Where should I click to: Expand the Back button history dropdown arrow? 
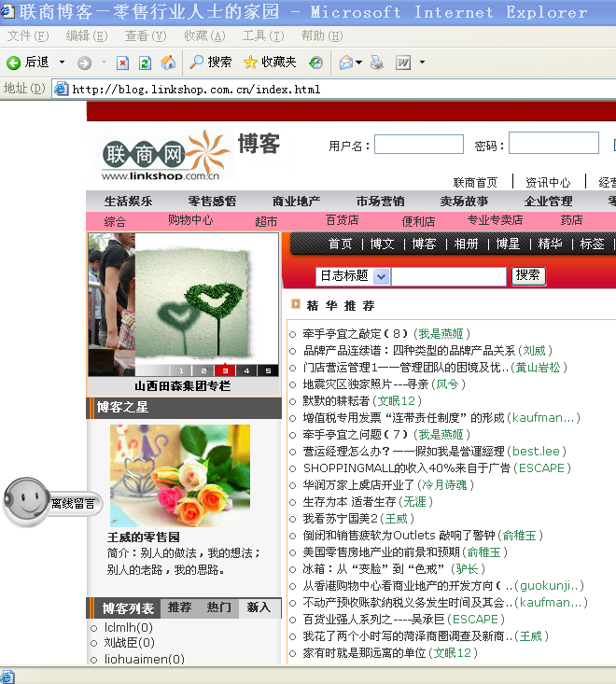pyautogui.click(x=62, y=63)
